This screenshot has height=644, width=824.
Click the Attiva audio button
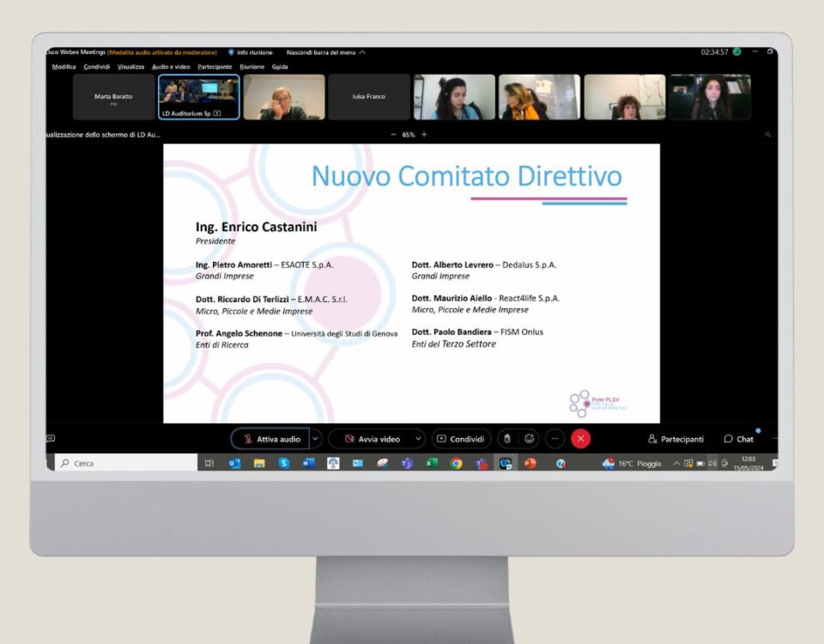coord(270,439)
